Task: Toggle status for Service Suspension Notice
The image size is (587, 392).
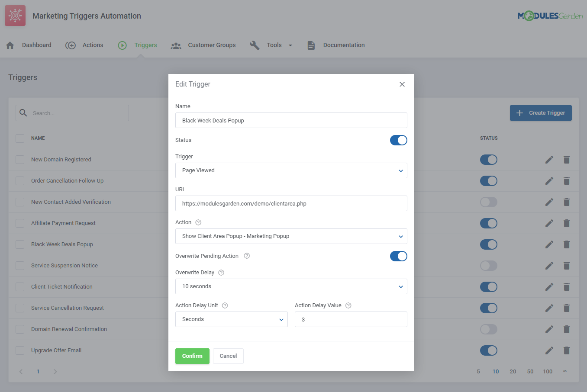Action: (488, 265)
